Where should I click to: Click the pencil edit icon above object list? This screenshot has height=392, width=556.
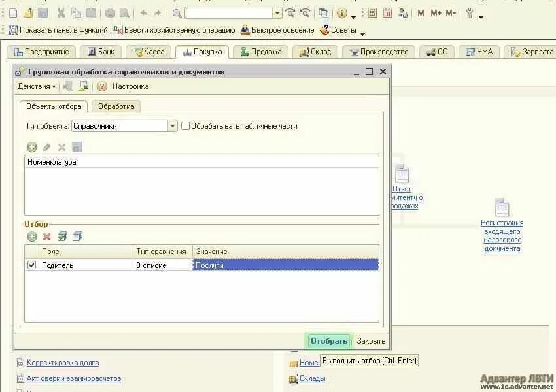pyautogui.click(x=46, y=146)
